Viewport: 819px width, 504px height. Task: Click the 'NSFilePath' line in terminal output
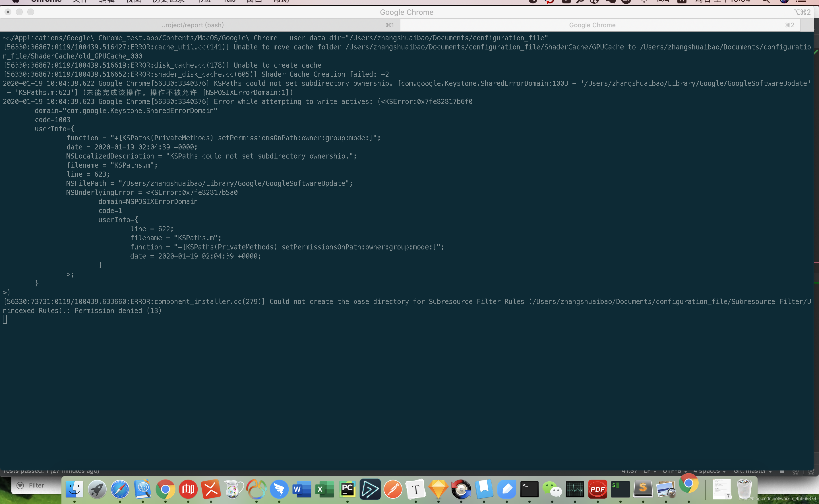pyautogui.click(x=210, y=183)
